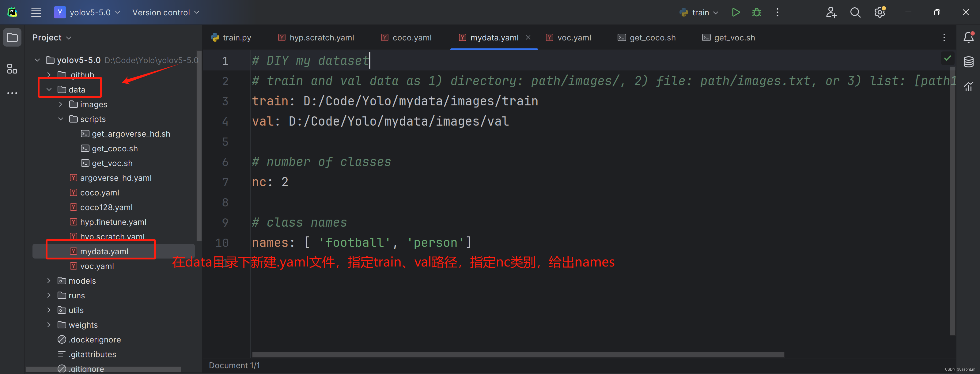Open IDE settings gear
Image resolution: width=980 pixels, height=374 pixels.
click(x=880, y=12)
